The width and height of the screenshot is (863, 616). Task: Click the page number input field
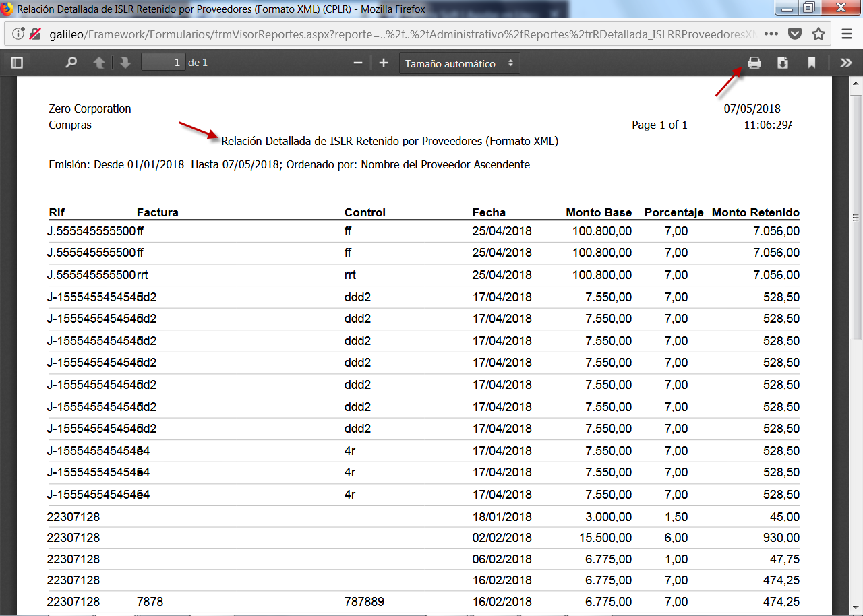(x=163, y=63)
